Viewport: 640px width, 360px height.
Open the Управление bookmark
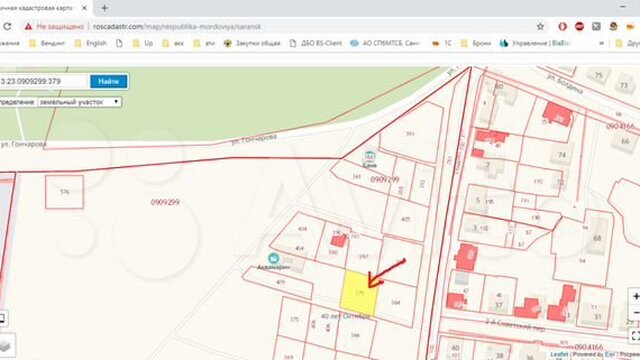click(x=535, y=43)
